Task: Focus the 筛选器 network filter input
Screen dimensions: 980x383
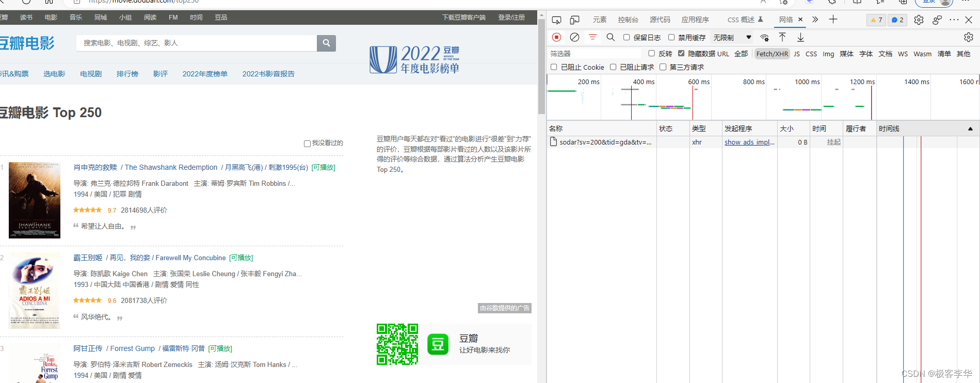Action: 593,54
